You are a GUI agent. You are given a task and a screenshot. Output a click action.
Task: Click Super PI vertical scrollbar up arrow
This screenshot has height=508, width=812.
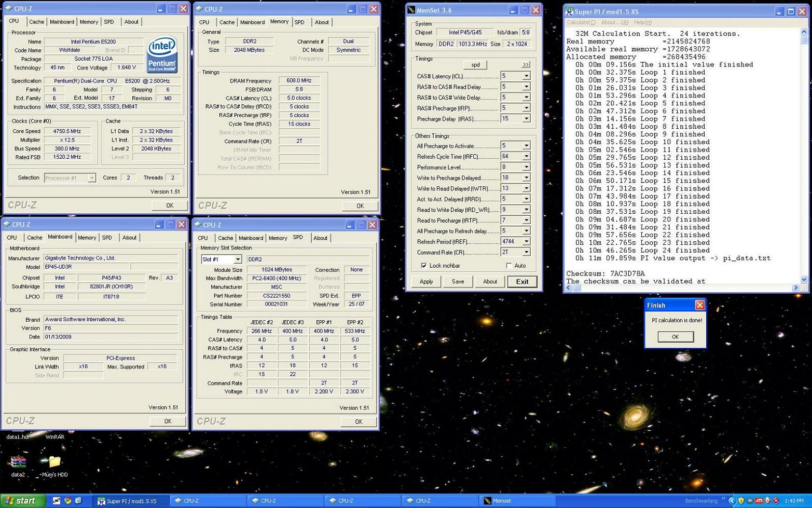(804, 32)
